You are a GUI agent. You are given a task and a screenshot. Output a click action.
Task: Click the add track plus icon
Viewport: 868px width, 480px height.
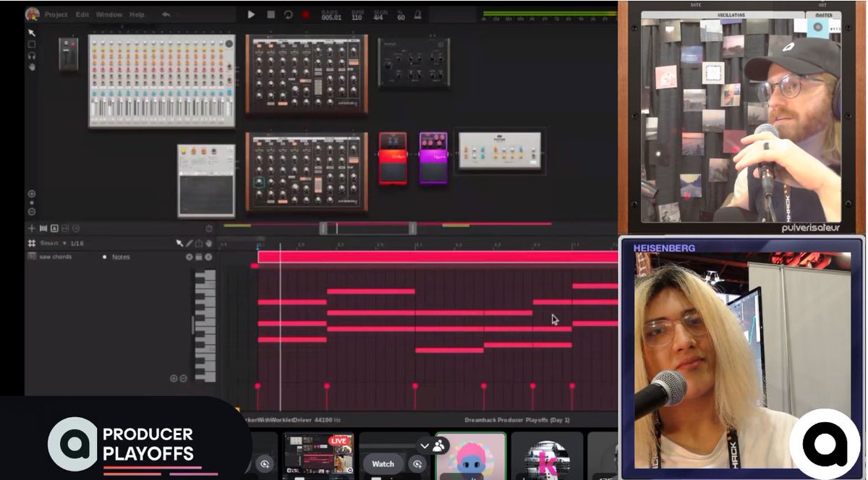tap(32, 228)
